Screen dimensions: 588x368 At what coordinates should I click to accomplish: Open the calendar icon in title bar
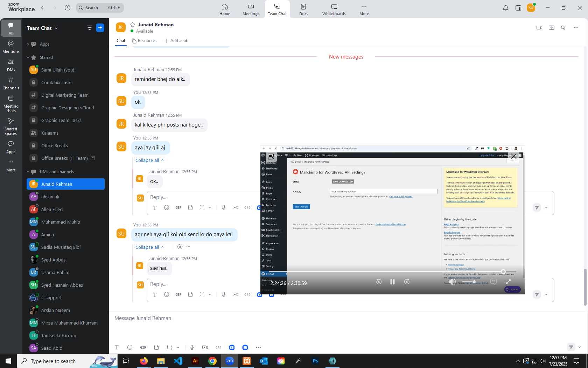[518, 8]
